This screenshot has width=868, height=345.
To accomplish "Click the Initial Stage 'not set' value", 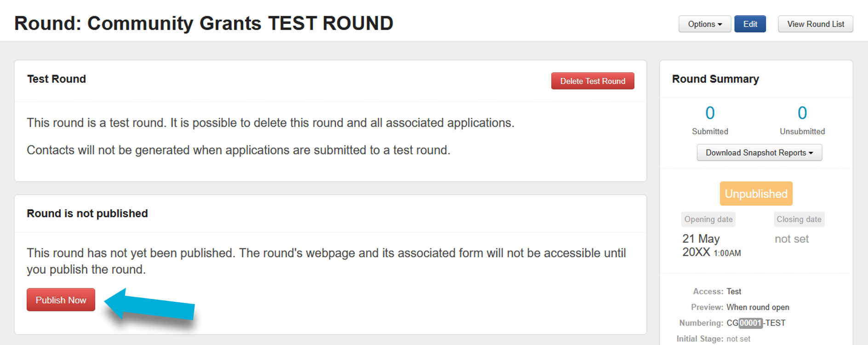I will point(738,339).
